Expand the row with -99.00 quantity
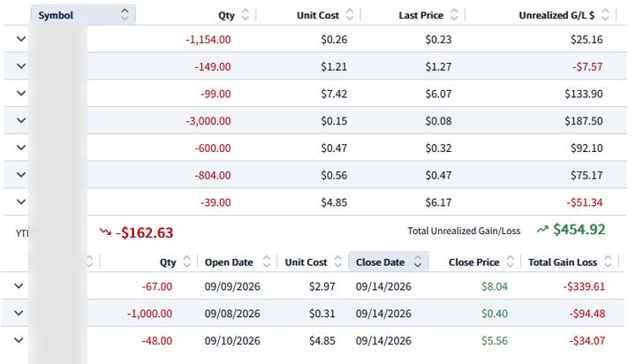The width and height of the screenshot is (636, 364). tap(21, 94)
